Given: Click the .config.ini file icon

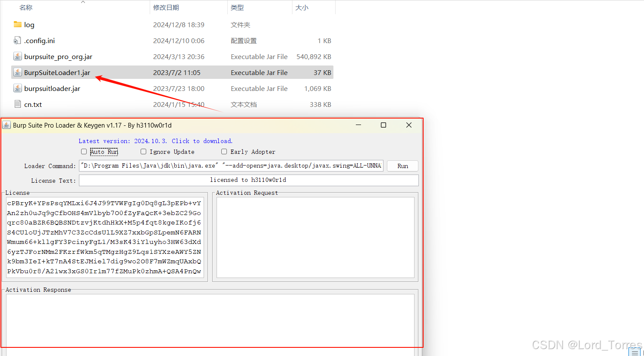Looking at the screenshot, I should point(18,41).
